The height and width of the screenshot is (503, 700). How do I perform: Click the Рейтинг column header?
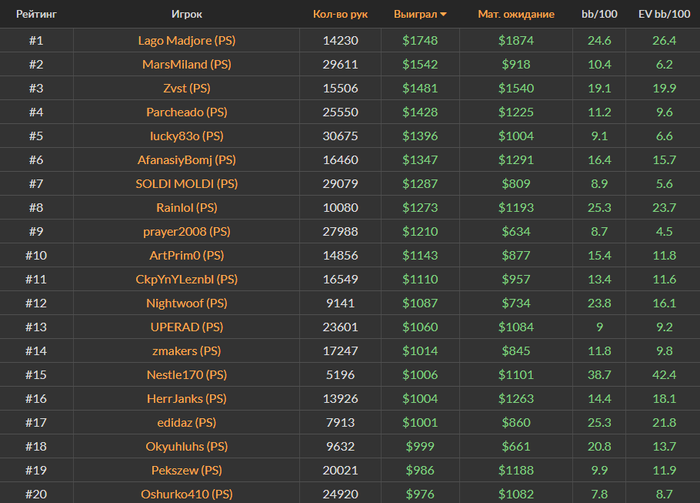click(x=37, y=14)
